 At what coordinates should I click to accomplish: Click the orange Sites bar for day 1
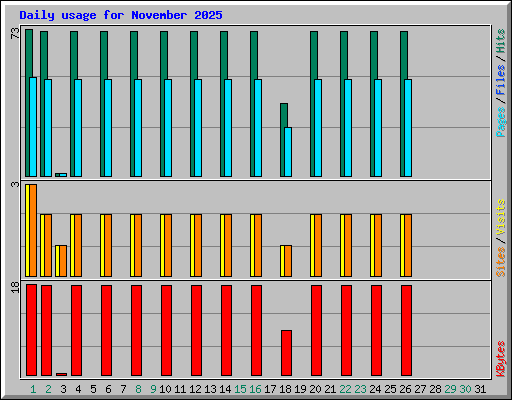pos(33,230)
